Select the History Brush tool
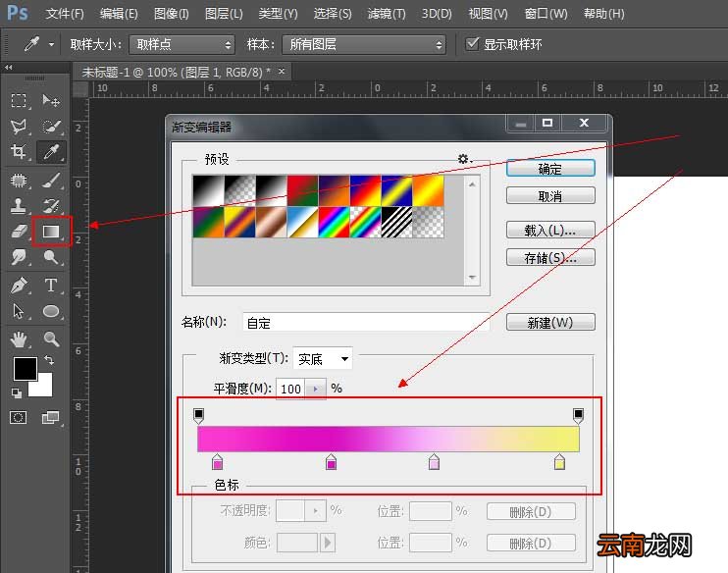This screenshot has height=573, width=728. click(51, 206)
